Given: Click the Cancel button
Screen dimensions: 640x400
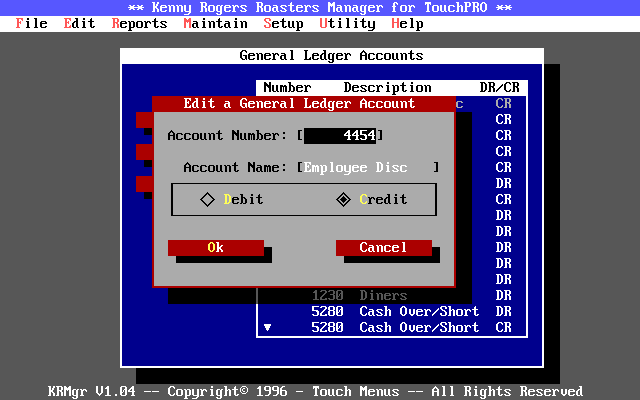Looking at the screenshot, I should [x=384, y=247].
